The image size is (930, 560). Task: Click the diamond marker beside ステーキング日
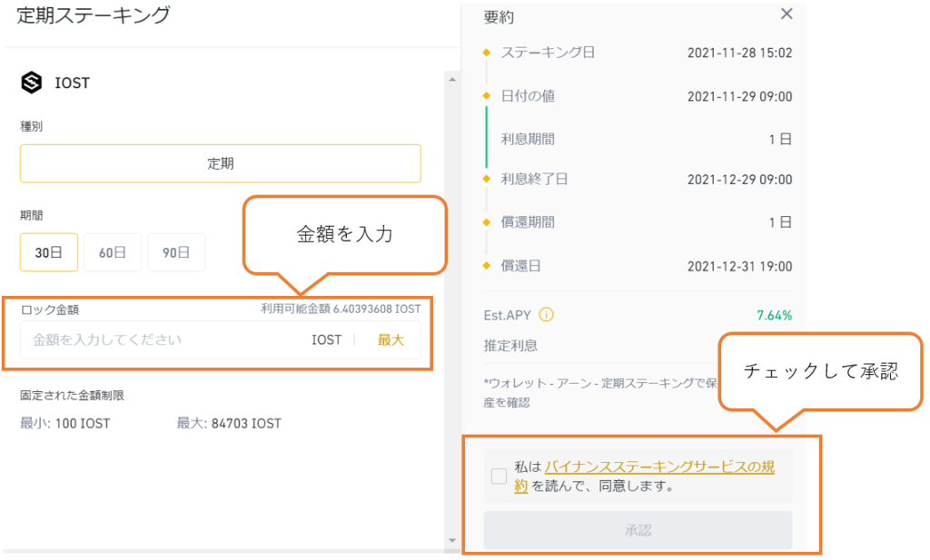click(x=487, y=53)
